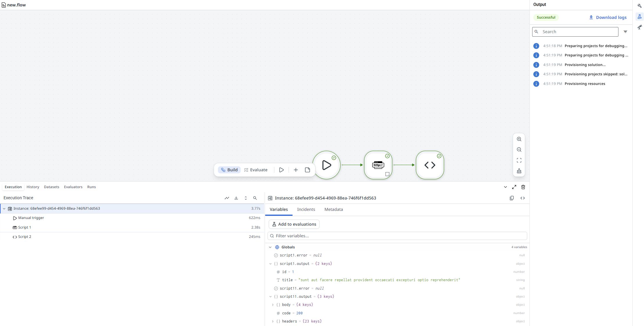The width and height of the screenshot is (644, 326).
Task: Expand the headers object
Action: click(x=273, y=321)
